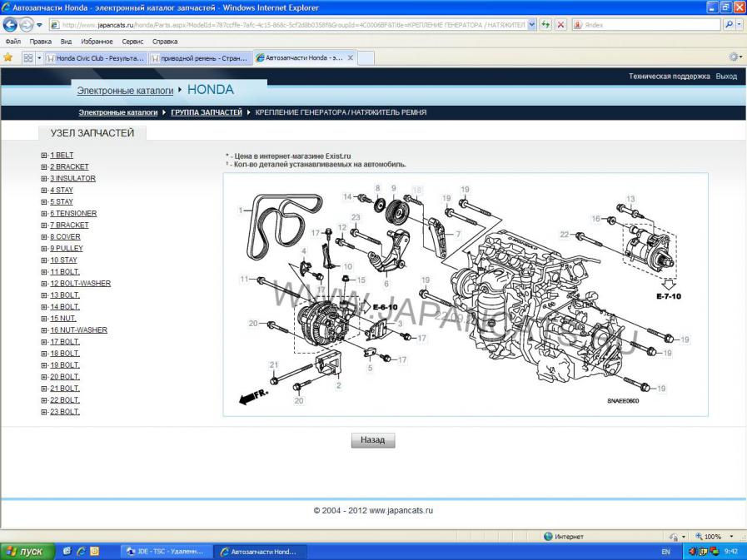Select the 21 BOLT part link
Screen dimensions: 747x560
(x=65, y=389)
